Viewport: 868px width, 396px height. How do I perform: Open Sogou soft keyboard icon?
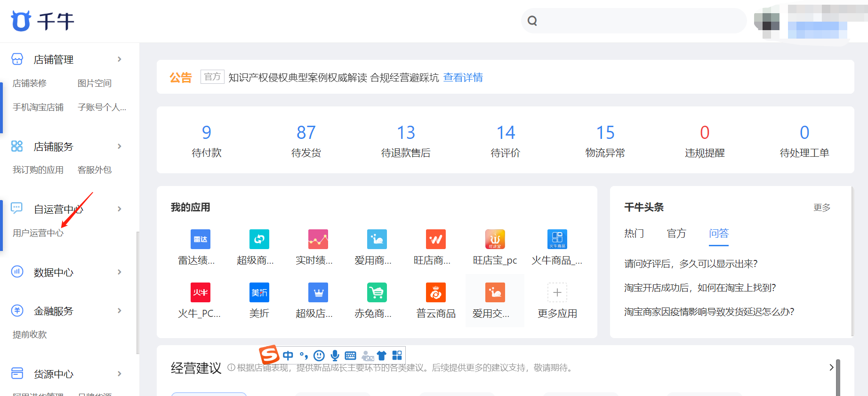(x=350, y=356)
